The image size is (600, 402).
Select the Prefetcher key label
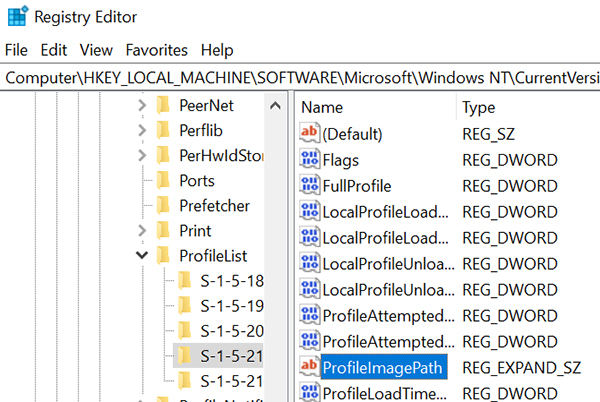tap(214, 206)
